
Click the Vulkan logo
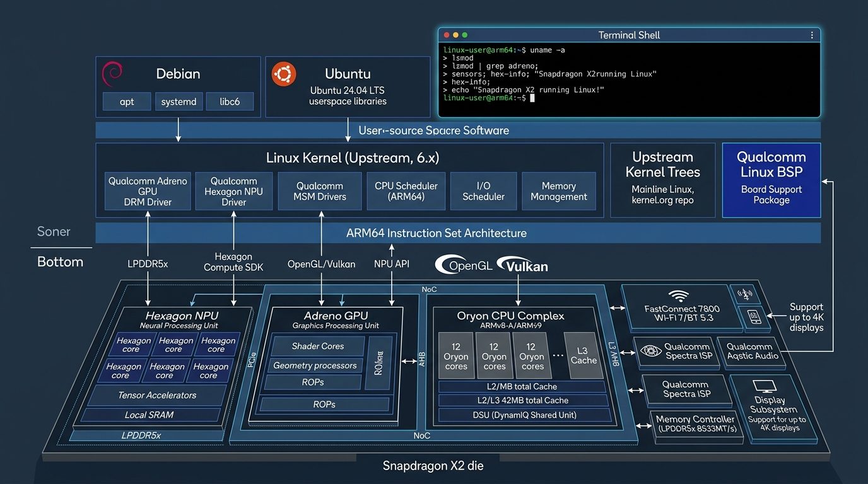click(x=522, y=265)
